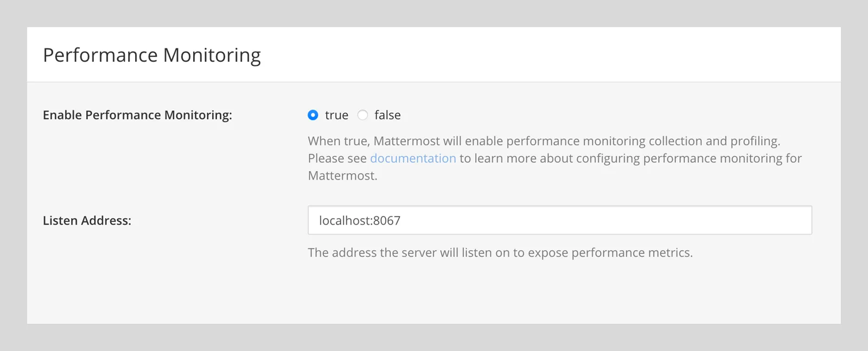Select the true radio button
868x351 pixels.
coord(313,115)
